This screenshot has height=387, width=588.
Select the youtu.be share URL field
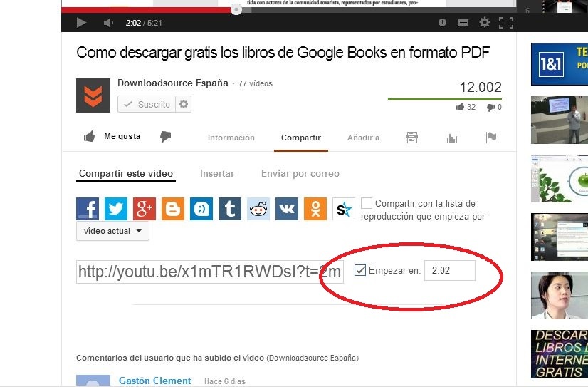click(x=210, y=272)
